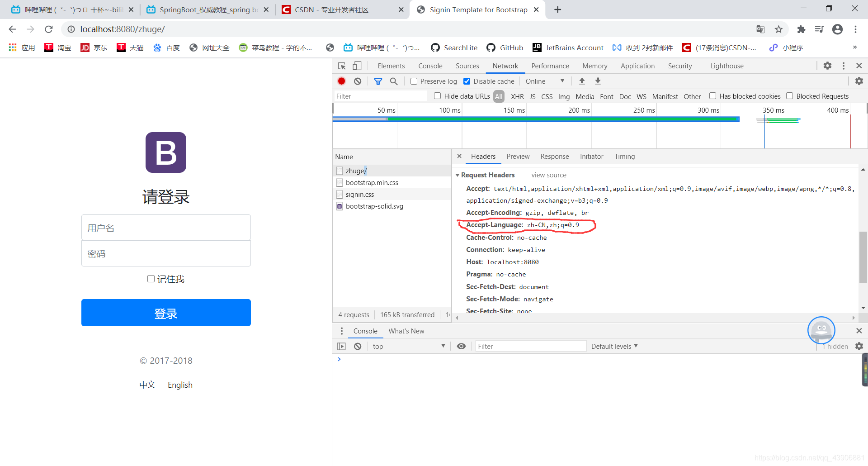This screenshot has width=868, height=466.
Task: Bookmark this page with star icon
Action: coord(778,29)
